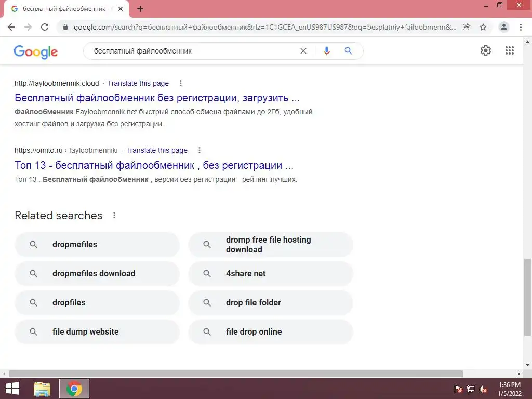The height and width of the screenshot is (399, 532).
Task: Search related term dropmefiles
Action: 97,244
